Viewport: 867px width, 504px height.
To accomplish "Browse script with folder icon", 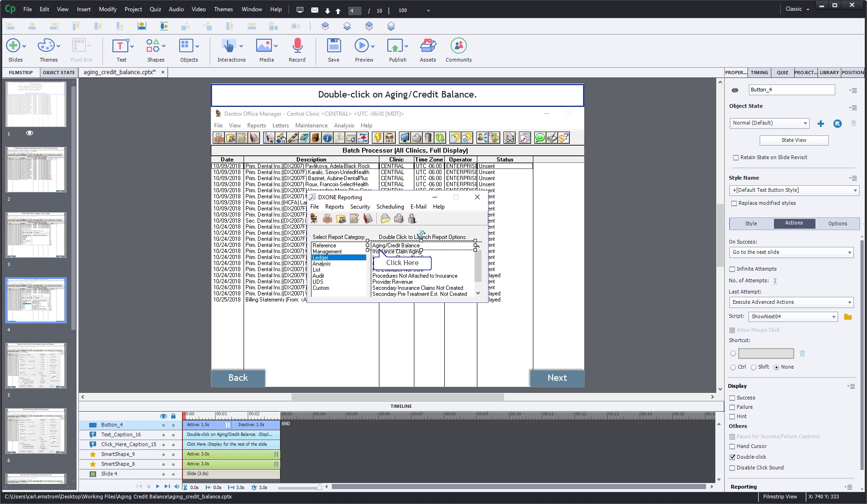I will (848, 317).
